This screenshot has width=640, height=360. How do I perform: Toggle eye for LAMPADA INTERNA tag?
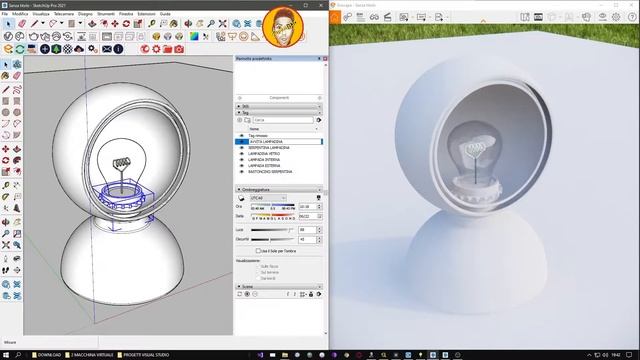(241, 160)
